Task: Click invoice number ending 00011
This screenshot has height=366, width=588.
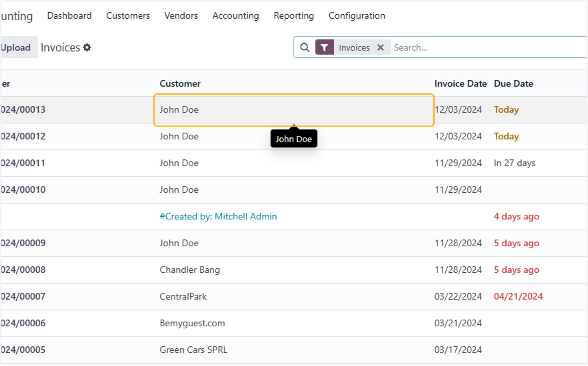Action: click(23, 163)
